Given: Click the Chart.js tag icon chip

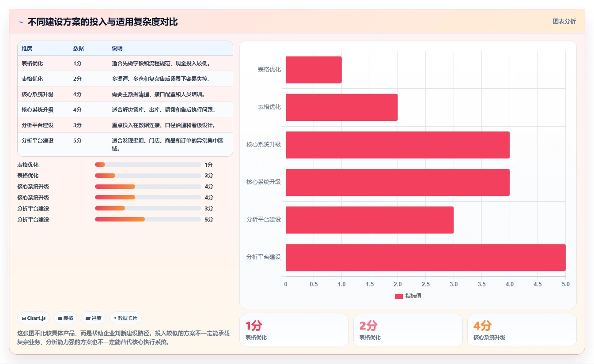Looking at the screenshot, I should 34,318.
